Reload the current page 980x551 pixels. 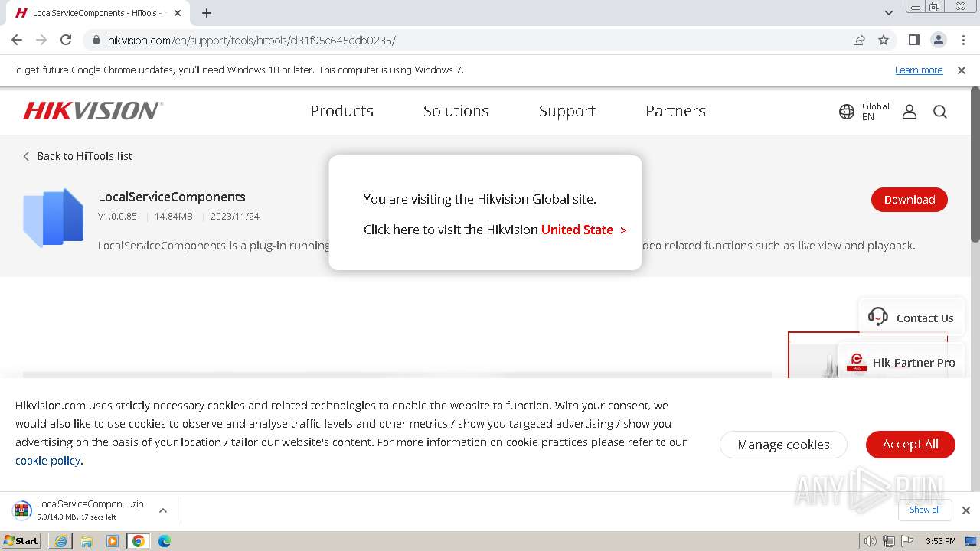[66, 40]
